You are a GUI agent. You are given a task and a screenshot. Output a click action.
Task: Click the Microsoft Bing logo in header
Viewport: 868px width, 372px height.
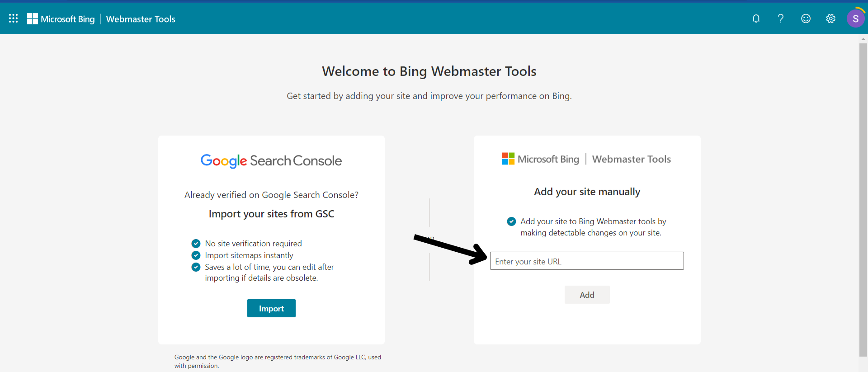pos(61,19)
